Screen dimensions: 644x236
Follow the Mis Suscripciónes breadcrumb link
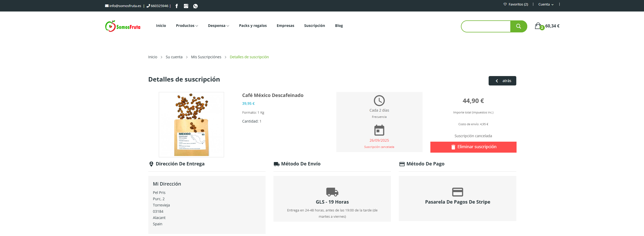tap(206, 57)
